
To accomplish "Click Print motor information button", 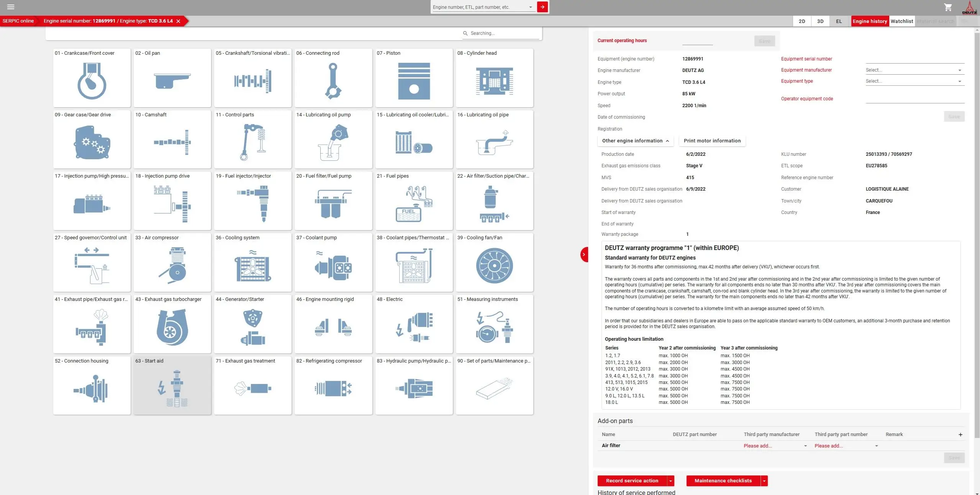I will [712, 141].
